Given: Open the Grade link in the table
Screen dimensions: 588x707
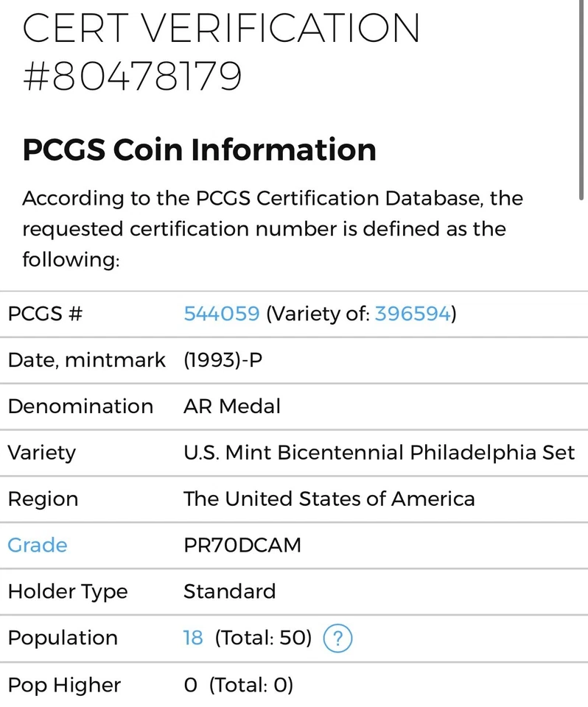Looking at the screenshot, I should point(37,545).
